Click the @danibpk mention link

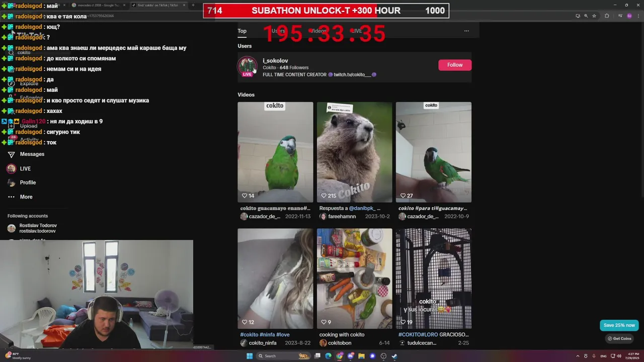[x=362, y=208]
